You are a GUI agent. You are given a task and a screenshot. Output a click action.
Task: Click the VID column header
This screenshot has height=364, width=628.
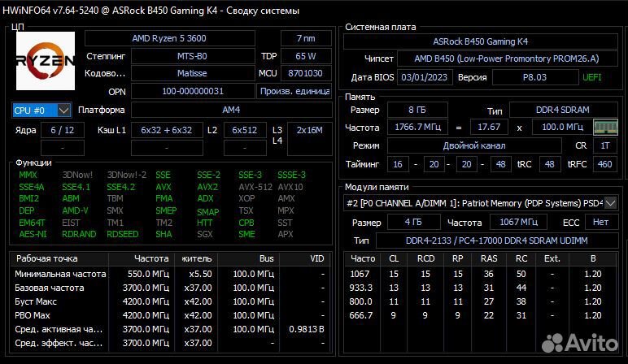coord(307,259)
